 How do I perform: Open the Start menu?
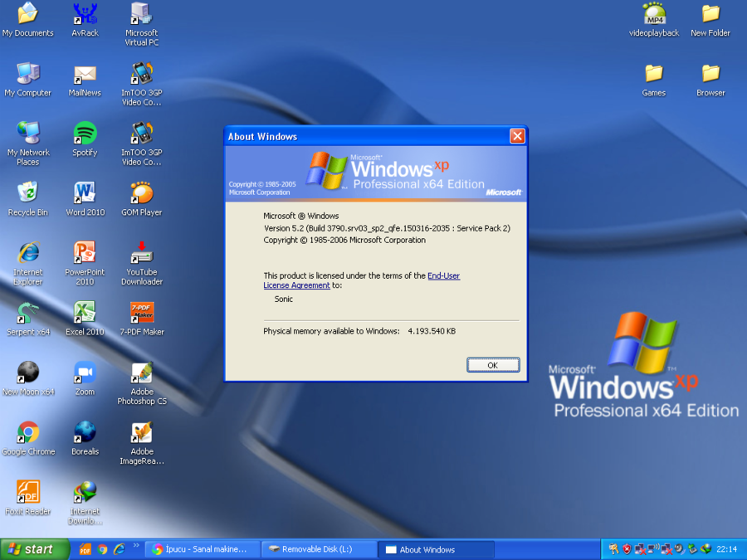click(x=34, y=549)
